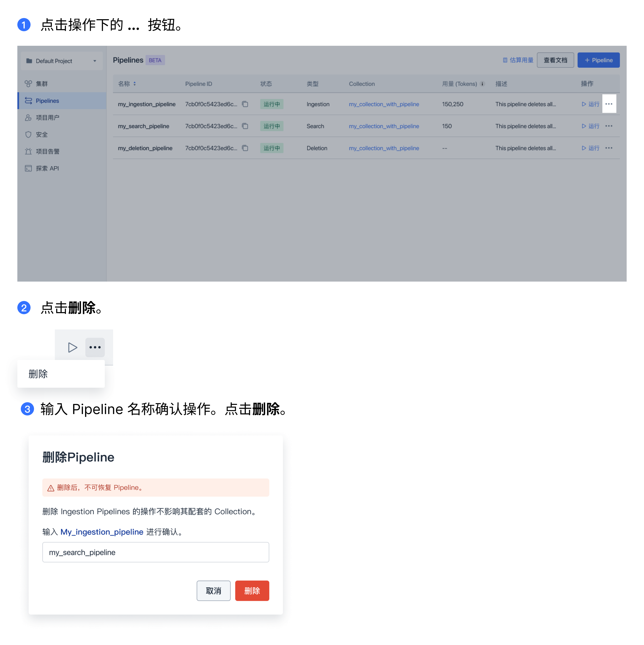
Task: Copy my_search_pipeline's Pipeline ID
Action: [245, 126]
